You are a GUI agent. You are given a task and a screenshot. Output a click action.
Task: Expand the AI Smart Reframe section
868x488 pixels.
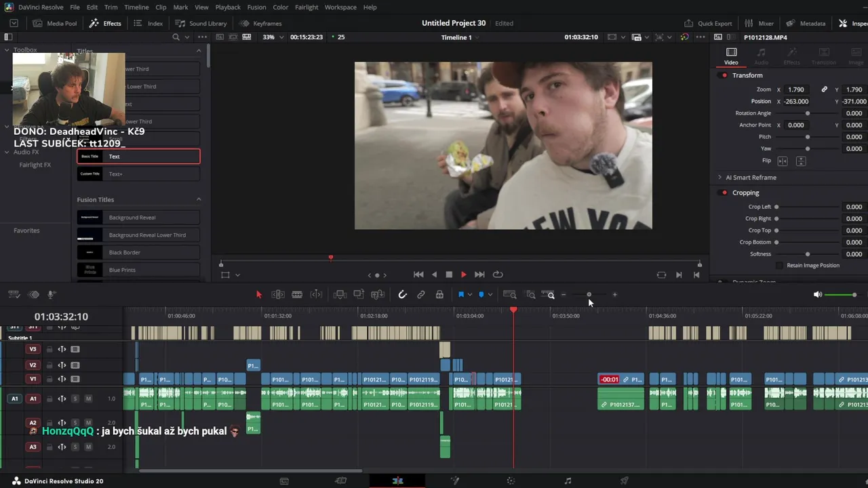[719, 178]
